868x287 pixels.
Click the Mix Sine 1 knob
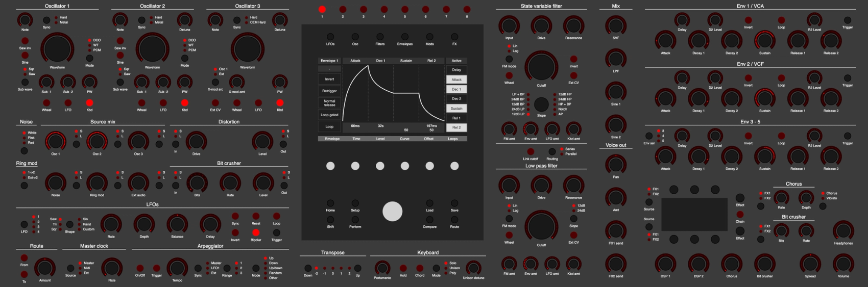tap(616, 92)
